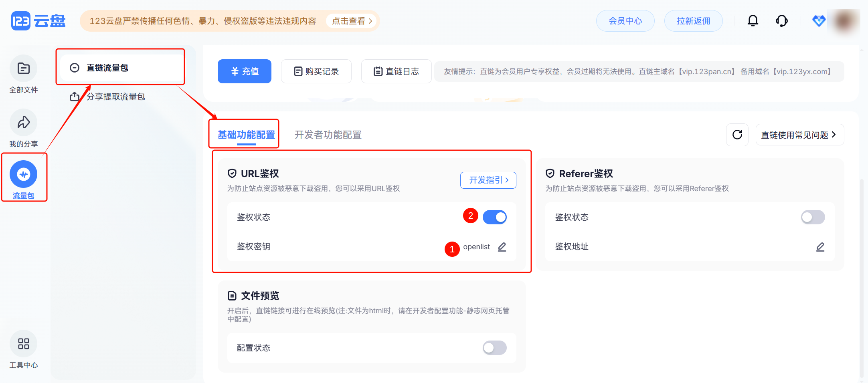Open the Tool Center (工具中心) icon
Viewport: 868px width, 383px height.
tap(23, 344)
